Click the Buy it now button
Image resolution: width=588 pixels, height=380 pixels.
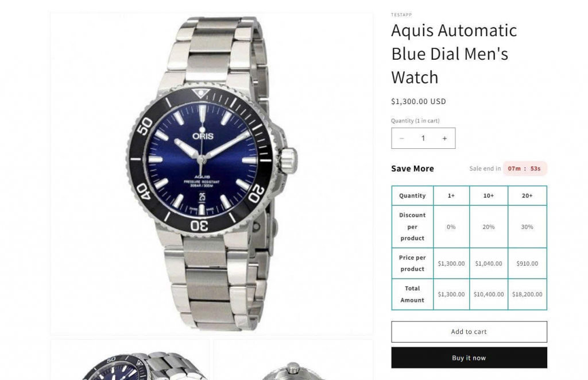pyautogui.click(x=469, y=358)
